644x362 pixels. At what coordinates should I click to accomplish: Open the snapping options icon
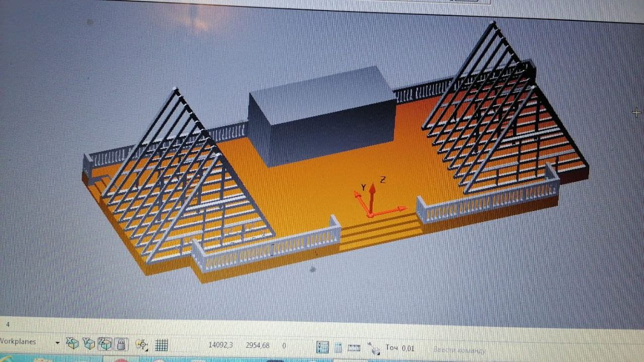click(142, 344)
